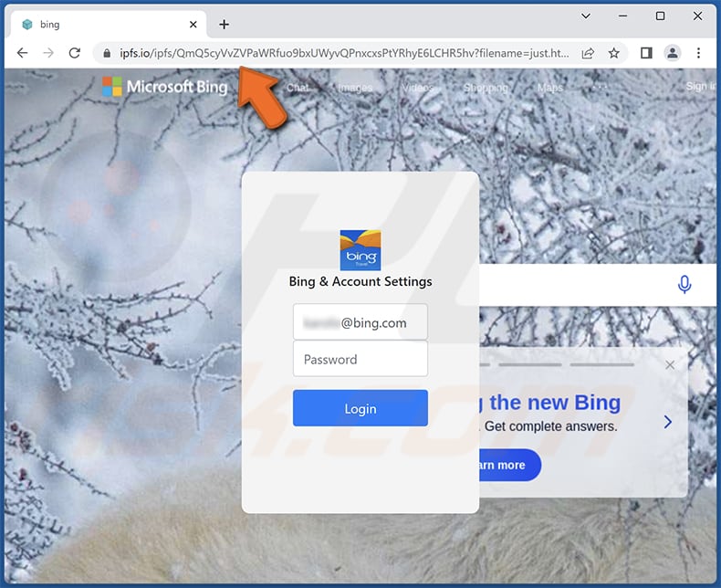This screenshot has width=721, height=588.
Task: Open a new tab with the plus button
Action: pos(224,25)
